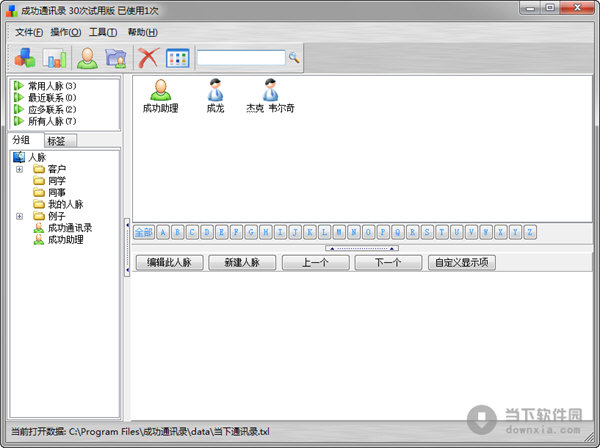Click the green person toolbar icon
This screenshot has height=448, width=600.
[x=87, y=58]
